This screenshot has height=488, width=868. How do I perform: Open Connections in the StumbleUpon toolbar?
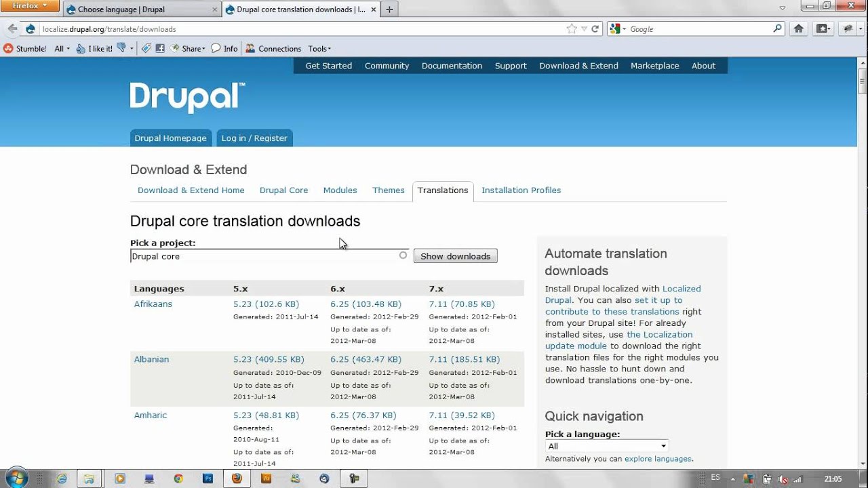(x=273, y=49)
